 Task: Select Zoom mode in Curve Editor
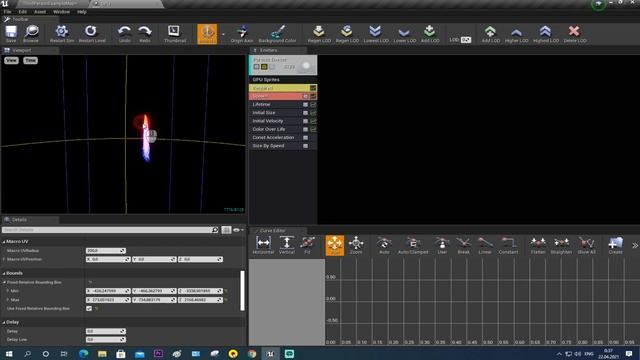click(356, 245)
